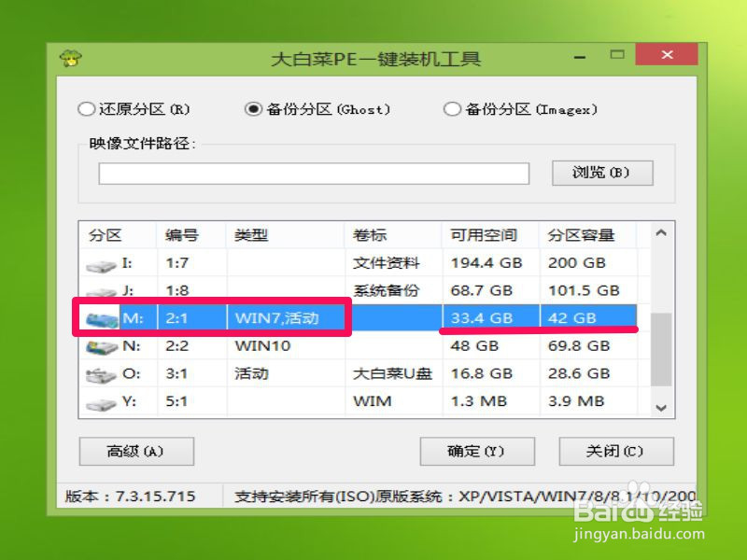The height and width of the screenshot is (560, 747).
Task: Close the window with the red X
Action: 667,55
